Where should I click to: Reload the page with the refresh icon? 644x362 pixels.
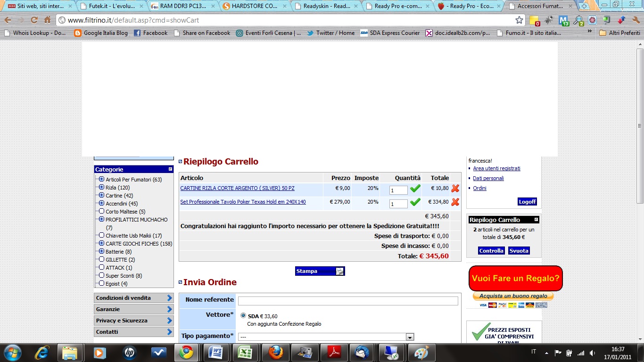[x=34, y=20]
